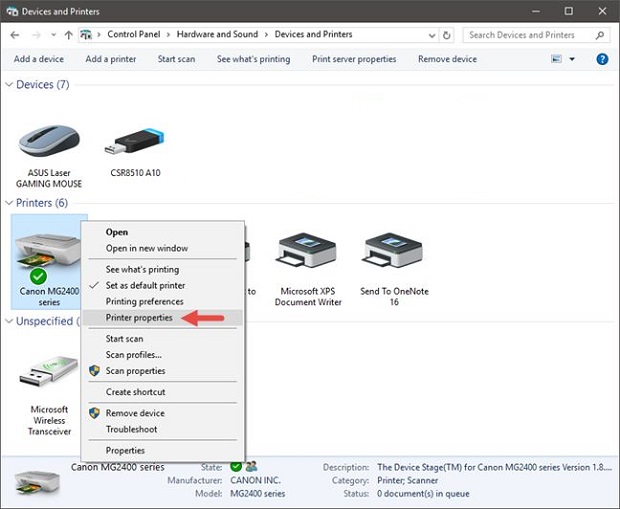Click the window title bar icon
This screenshot has height=509, width=620.
click(12, 11)
